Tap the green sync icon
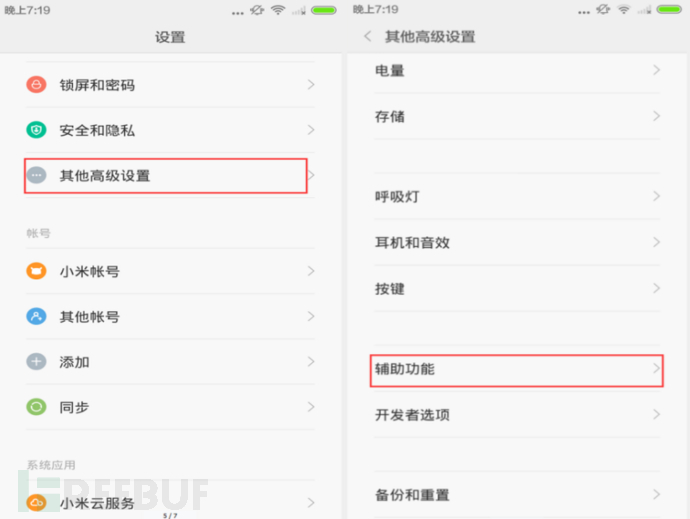This screenshot has width=690, height=519. [36, 407]
